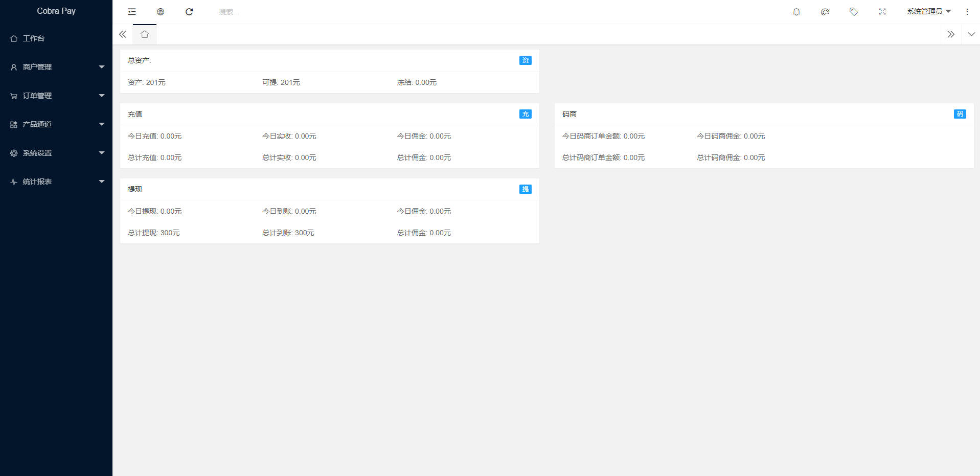The image size is (980, 476).
Task: Open the tab actions dropdown chevron
Action: (x=971, y=34)
